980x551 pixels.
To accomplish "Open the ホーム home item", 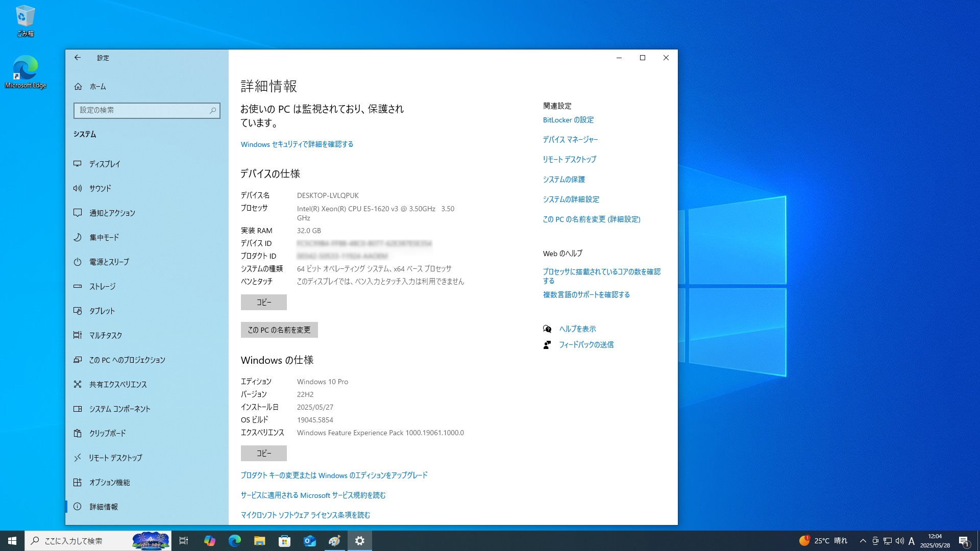I will [147, 87].
